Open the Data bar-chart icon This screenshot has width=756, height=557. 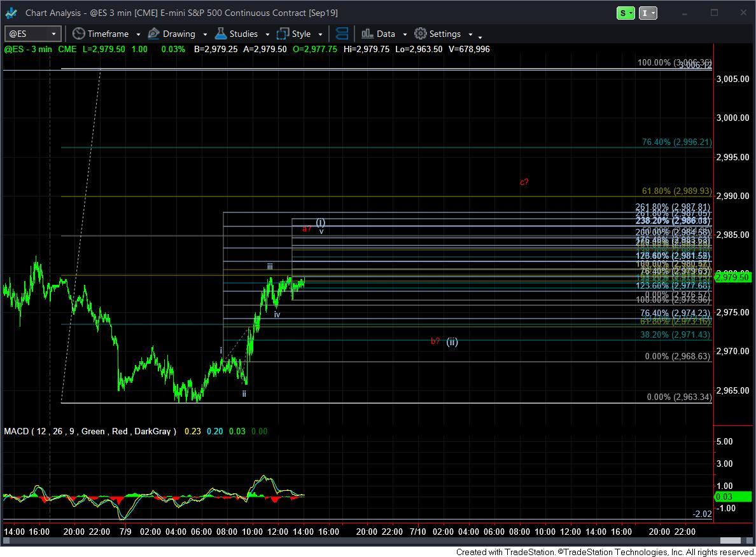[x=367, y=34]
